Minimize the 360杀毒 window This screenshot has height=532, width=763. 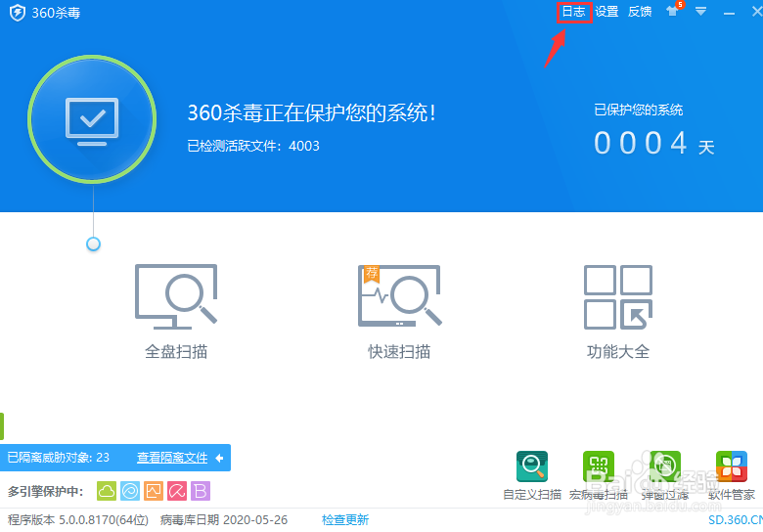click(729, 13)
